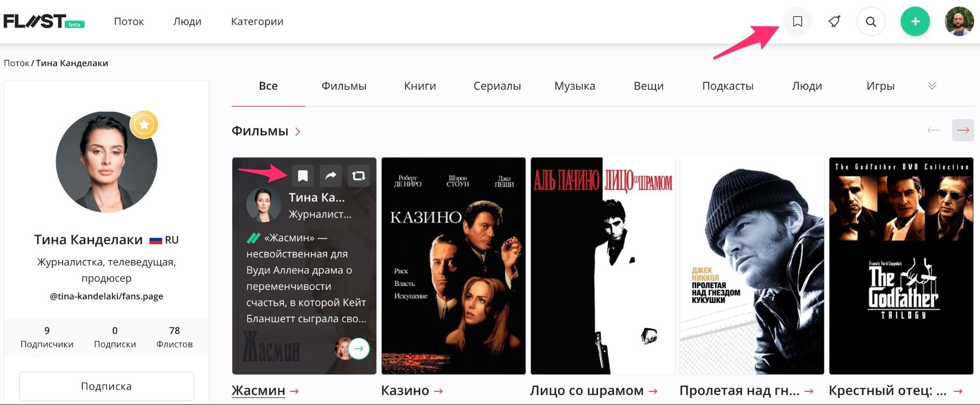Screen dimensions: 980x405
Task: Click the rocket icon in header
Action: (834, 22)
